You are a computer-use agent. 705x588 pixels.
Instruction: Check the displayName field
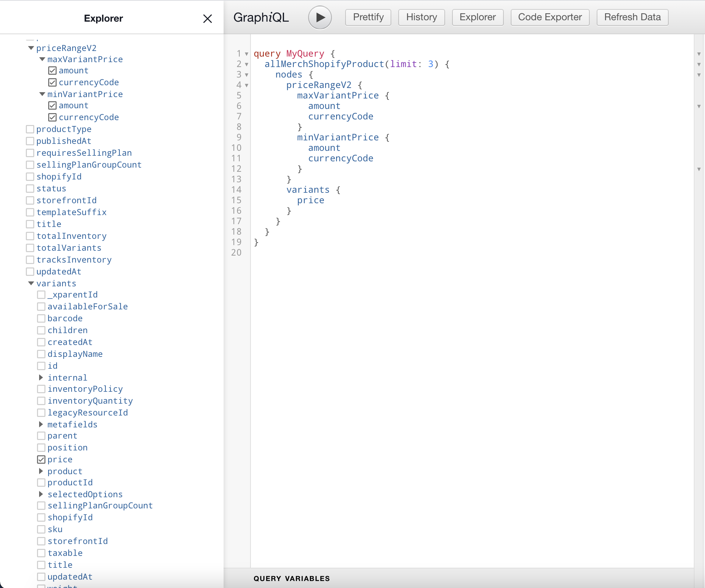[x=41, y=354]
